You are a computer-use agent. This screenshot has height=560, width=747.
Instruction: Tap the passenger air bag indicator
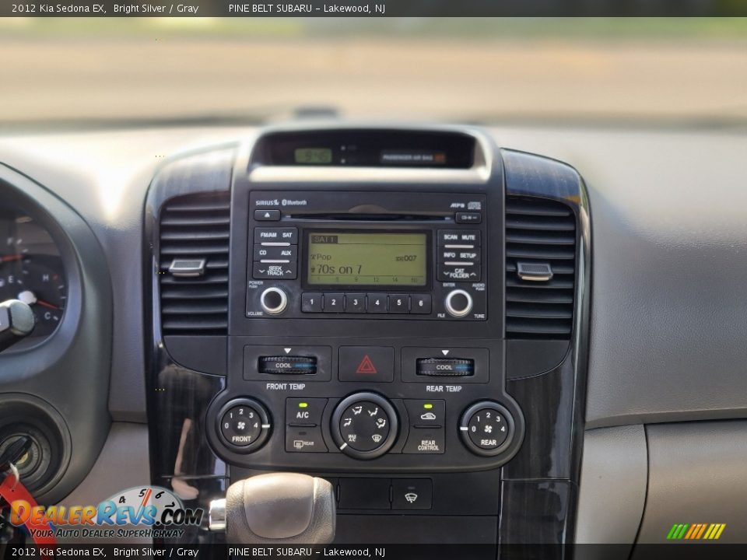[x=412, y=157]
